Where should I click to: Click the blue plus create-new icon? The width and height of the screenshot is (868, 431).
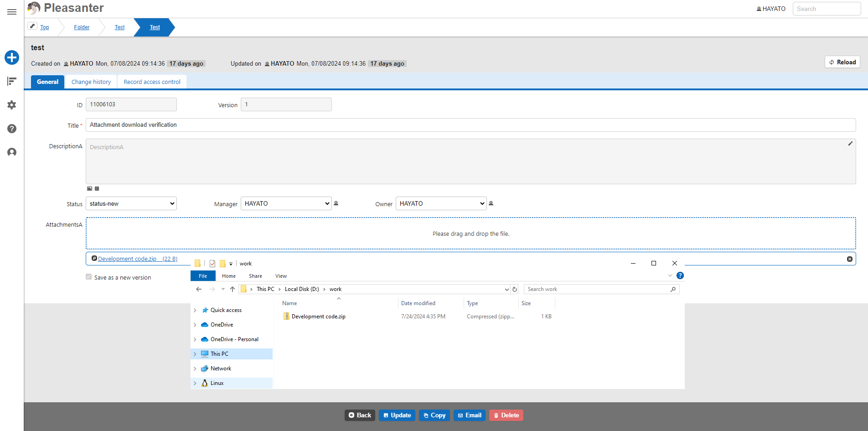click(12, 57)
